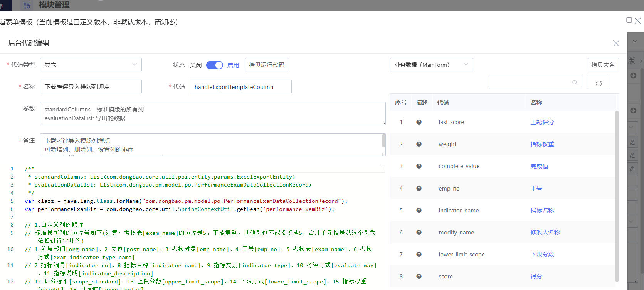Click help icon beside lower_limit_scope

click(419, 254)
